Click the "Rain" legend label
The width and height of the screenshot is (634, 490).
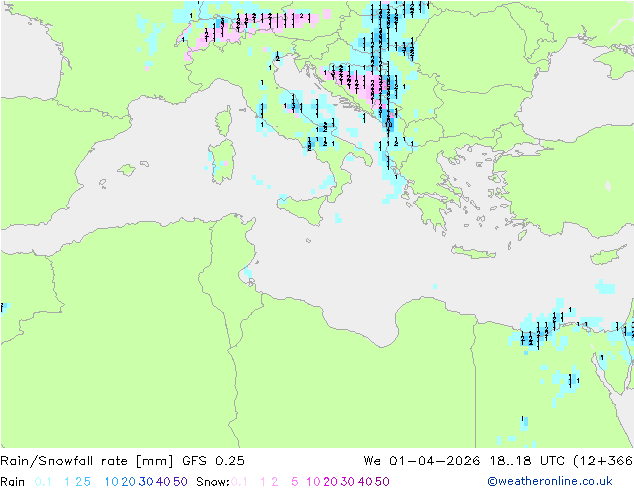coord(13,482)
